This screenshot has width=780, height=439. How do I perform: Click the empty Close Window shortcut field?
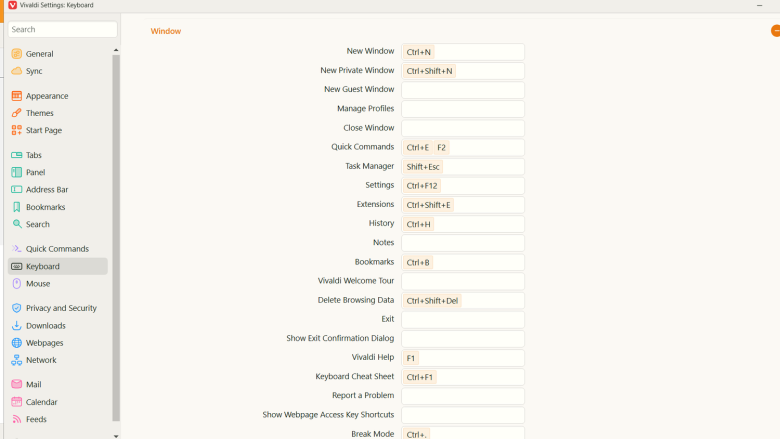point(463,128)
